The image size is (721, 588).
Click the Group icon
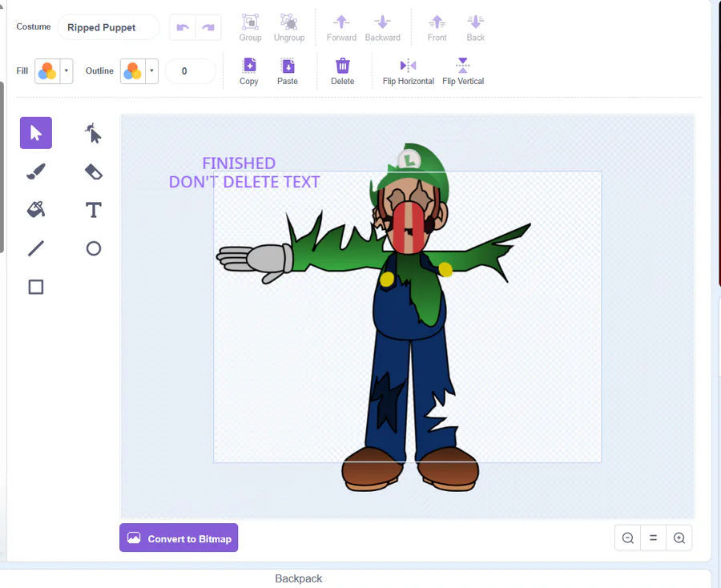pos(250,28)
